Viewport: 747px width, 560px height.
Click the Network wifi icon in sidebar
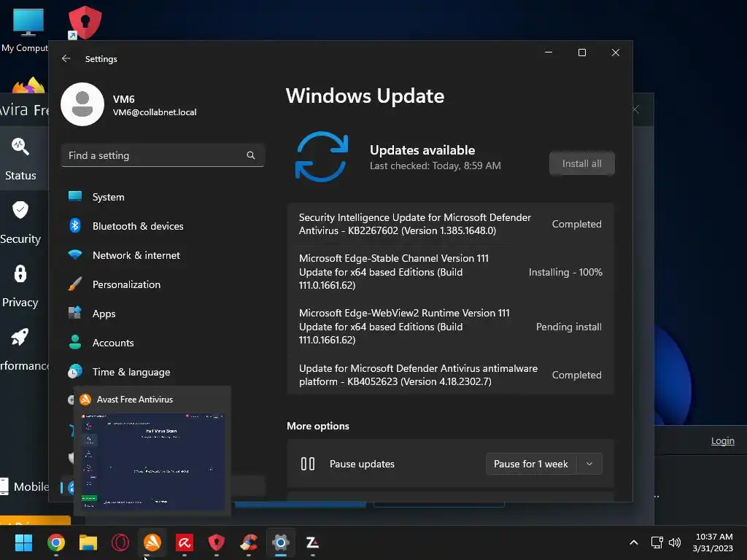click(x=75, y=254)
